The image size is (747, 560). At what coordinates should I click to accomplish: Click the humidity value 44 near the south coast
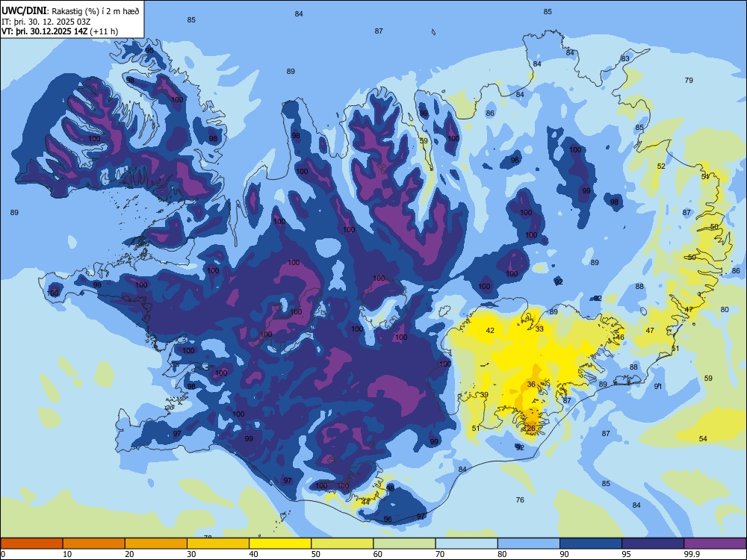(x=365, y=502)
